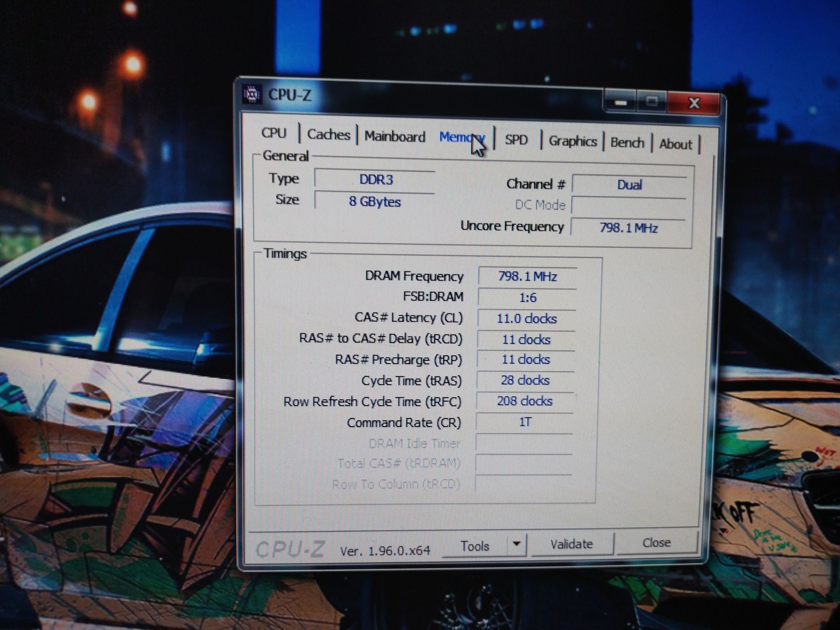The height and width of the screenshot is (630, 840).
Task: Click the tRFC value 208 clocks
Action: click(x=525, y=401)
